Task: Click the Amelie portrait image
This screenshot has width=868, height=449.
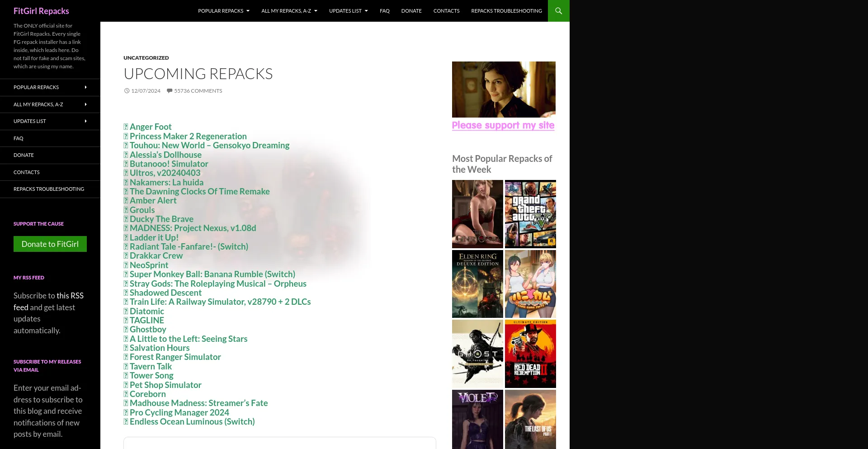Action: pyautogui.click(x=504, y=90)
